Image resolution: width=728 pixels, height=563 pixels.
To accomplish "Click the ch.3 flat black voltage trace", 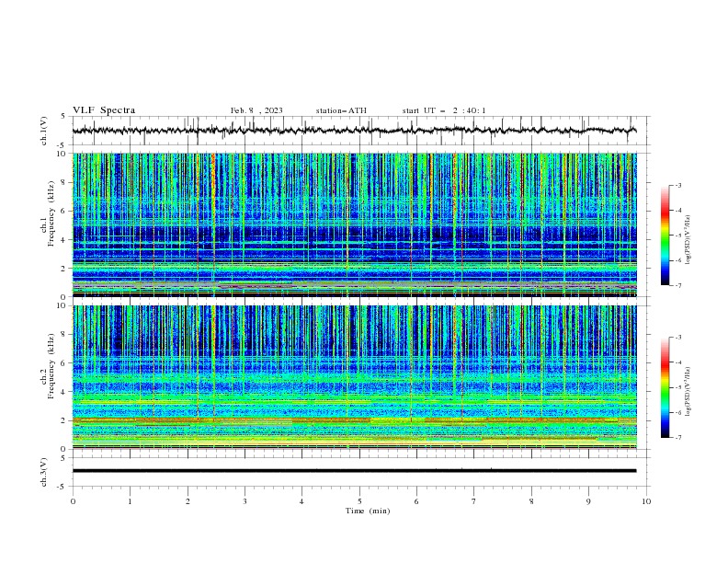I will pos(354,471).
